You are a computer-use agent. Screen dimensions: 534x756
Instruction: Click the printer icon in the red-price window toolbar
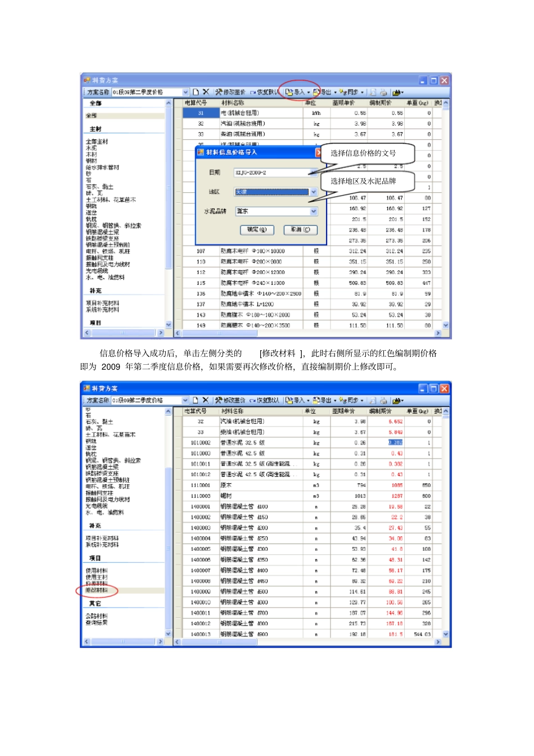(x=383, y=400)
